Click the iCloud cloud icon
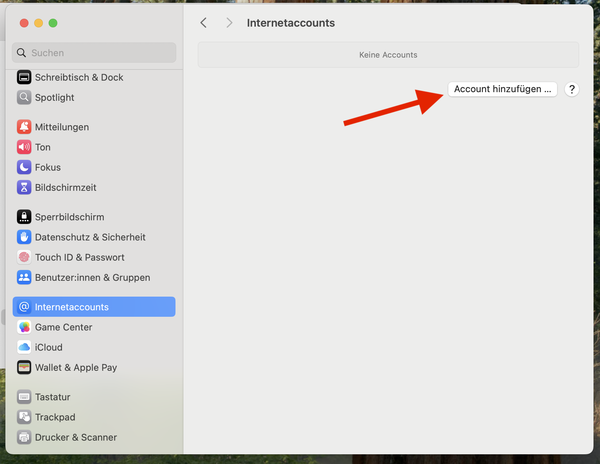The image size is (600, 464). [x=25, y=347]
